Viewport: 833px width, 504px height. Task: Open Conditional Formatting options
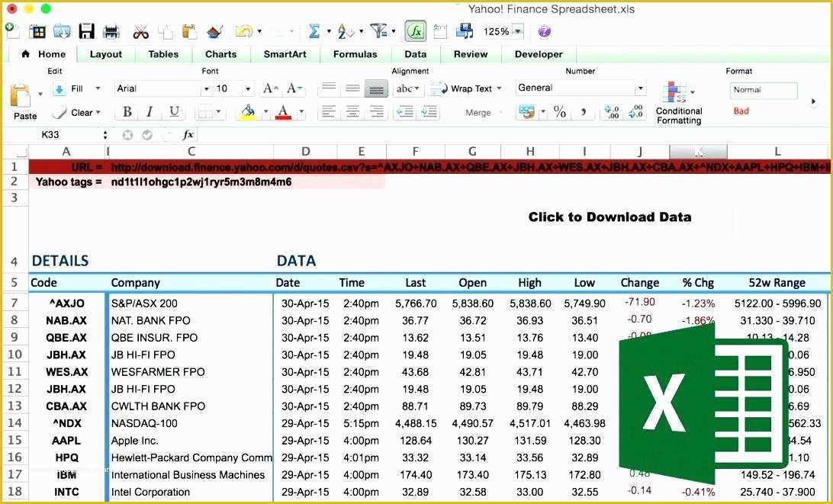(679, 103)
